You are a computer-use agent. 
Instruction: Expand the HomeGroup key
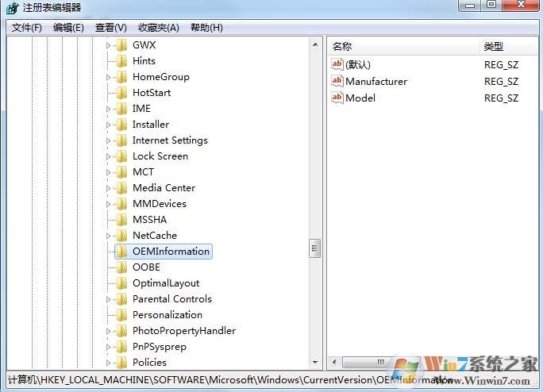tap(109, 77)
